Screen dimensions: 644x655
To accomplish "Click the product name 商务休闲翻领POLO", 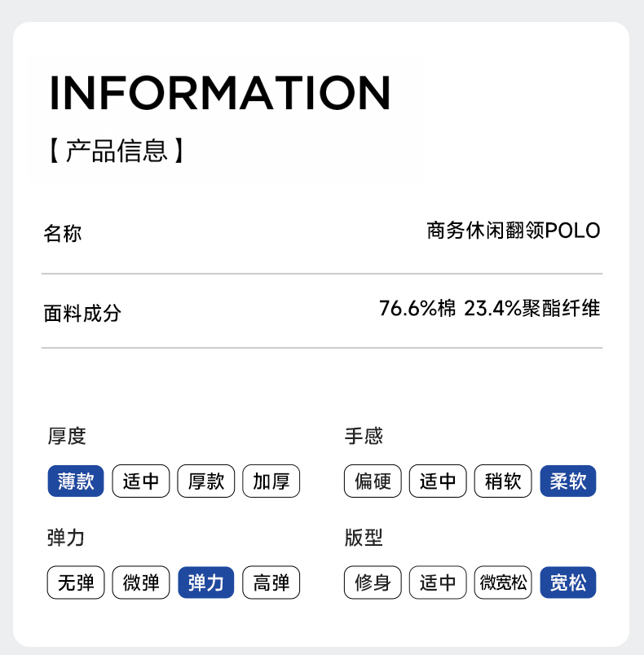I will (513, 231).
